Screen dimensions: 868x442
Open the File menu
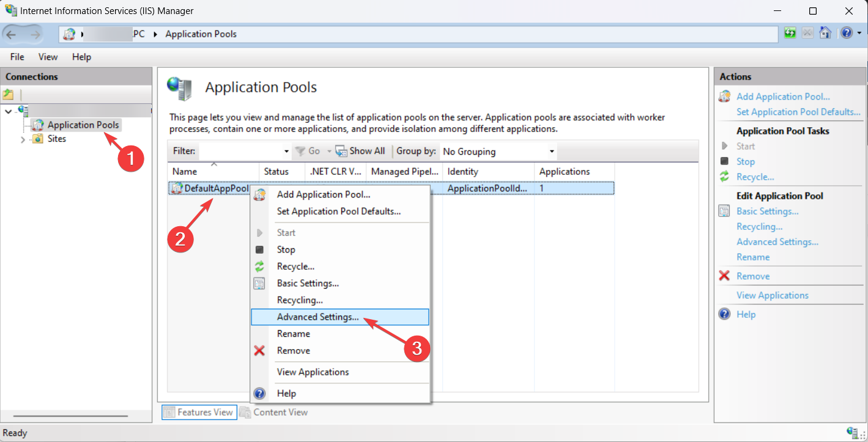point(17,57)
